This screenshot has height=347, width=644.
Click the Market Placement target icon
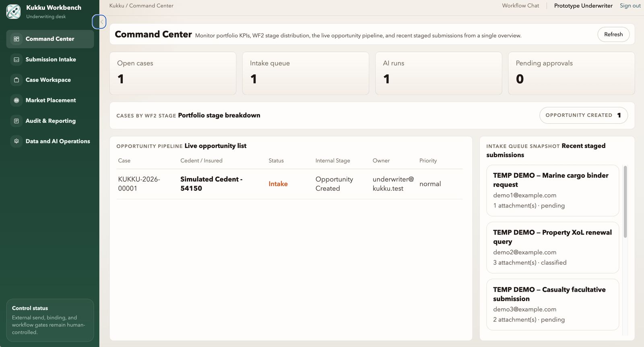[x=17, y=100]
